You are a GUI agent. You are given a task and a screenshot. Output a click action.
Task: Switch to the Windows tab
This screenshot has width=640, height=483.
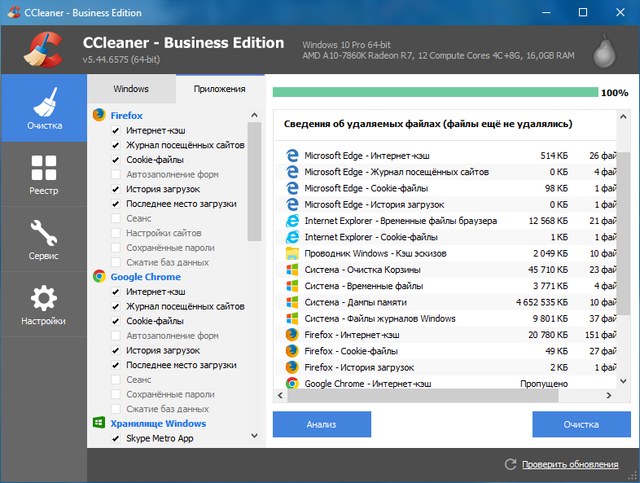131,89
